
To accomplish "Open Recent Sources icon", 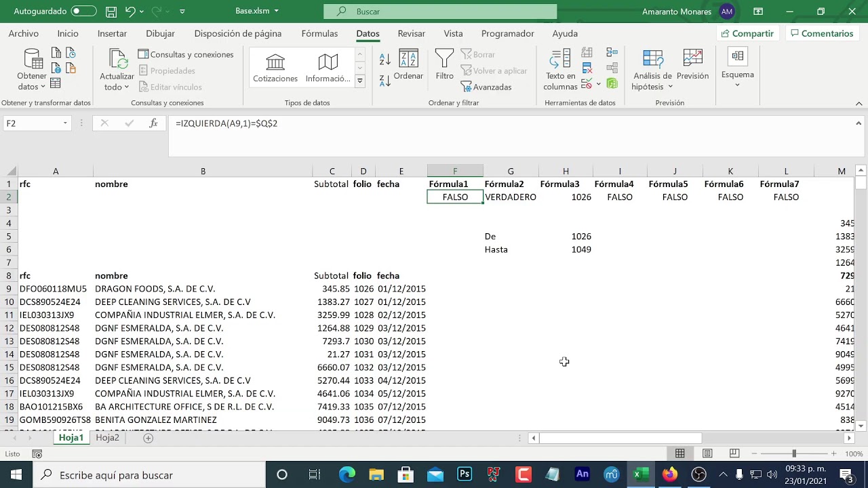I will (71, 53).
